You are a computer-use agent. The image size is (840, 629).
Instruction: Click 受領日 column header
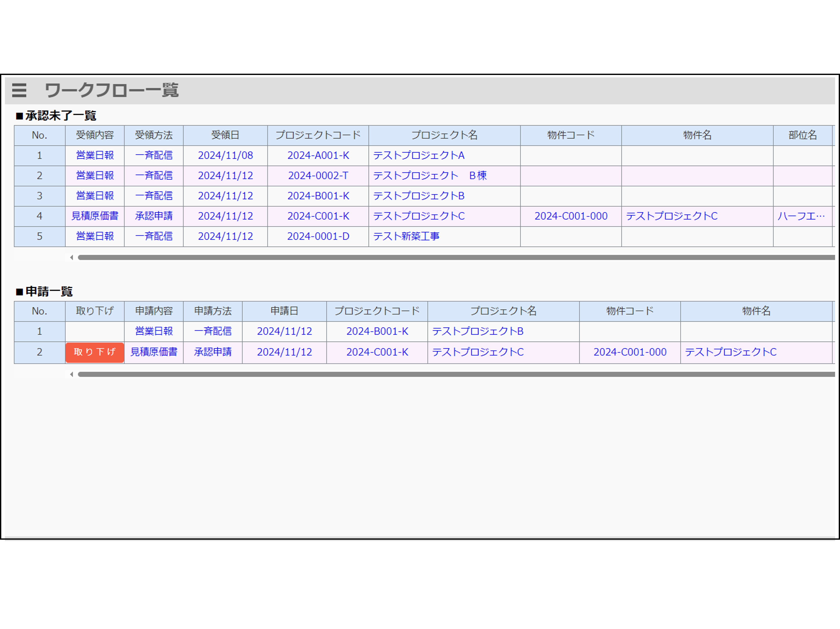[226, 135]
